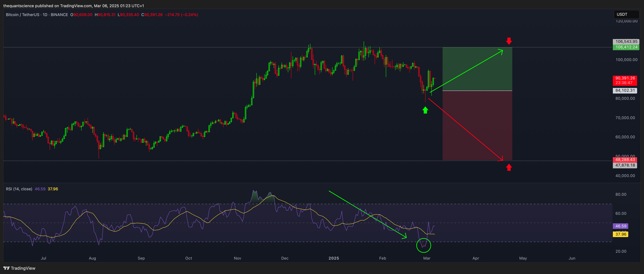Click 60,000.00 on the price axis
644x274 pixels.
click(625, 137)
